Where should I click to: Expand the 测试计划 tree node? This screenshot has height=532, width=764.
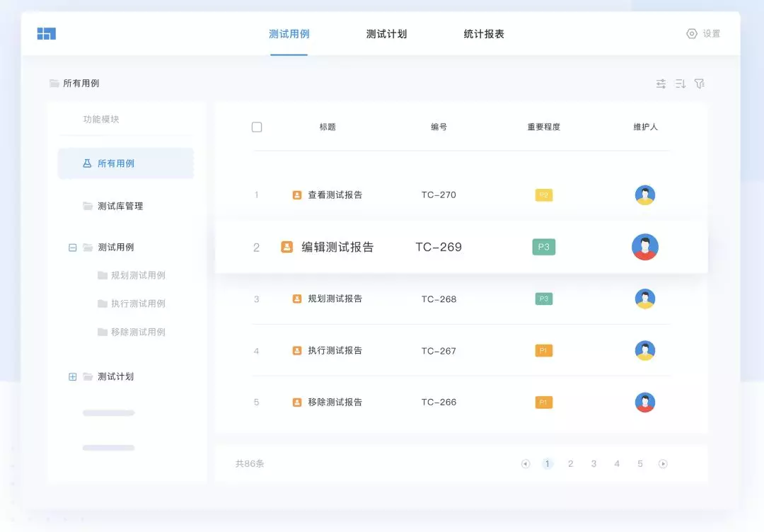pos(73,376)
